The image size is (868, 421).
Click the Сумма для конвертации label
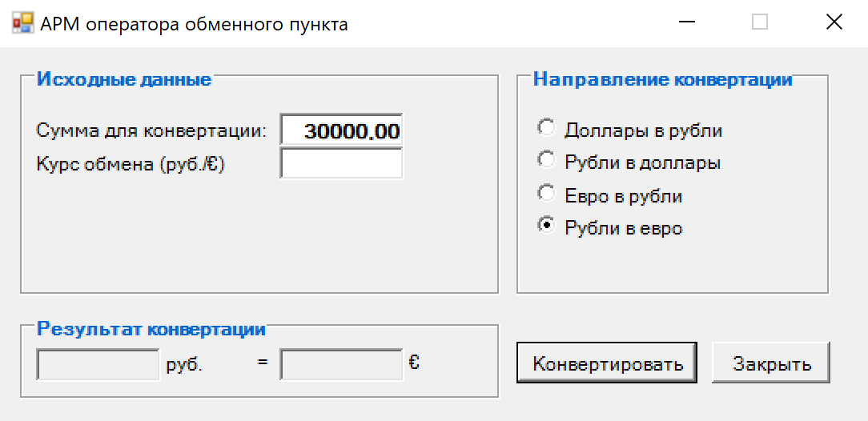151,131
